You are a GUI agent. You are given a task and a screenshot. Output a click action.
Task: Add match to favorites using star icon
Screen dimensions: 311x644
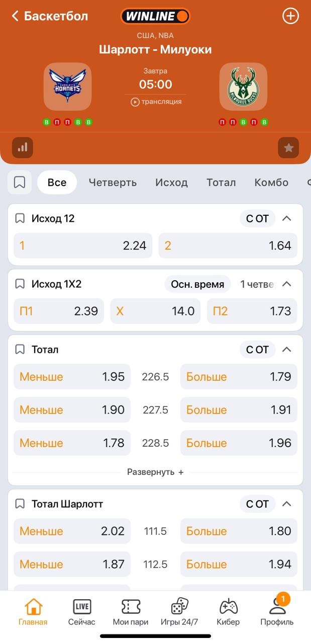pos(288,147)
